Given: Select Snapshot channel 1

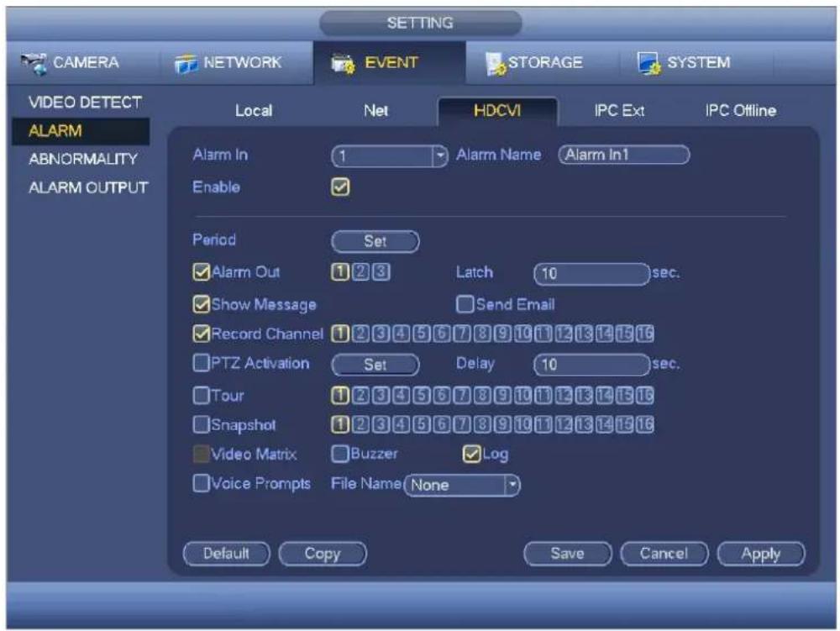Looking at the screenshot, I should (x=339, y=425).
